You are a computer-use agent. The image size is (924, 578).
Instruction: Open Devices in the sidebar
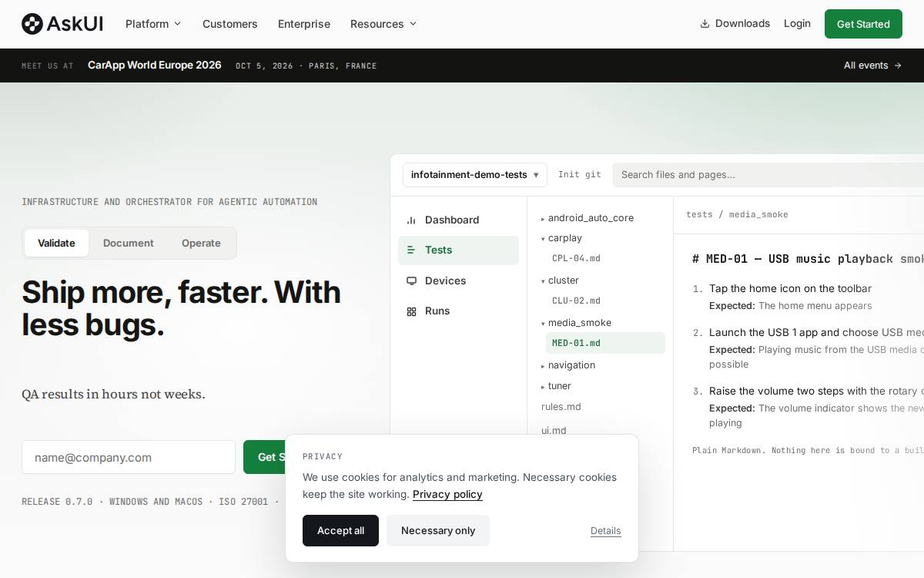[458, 281]
